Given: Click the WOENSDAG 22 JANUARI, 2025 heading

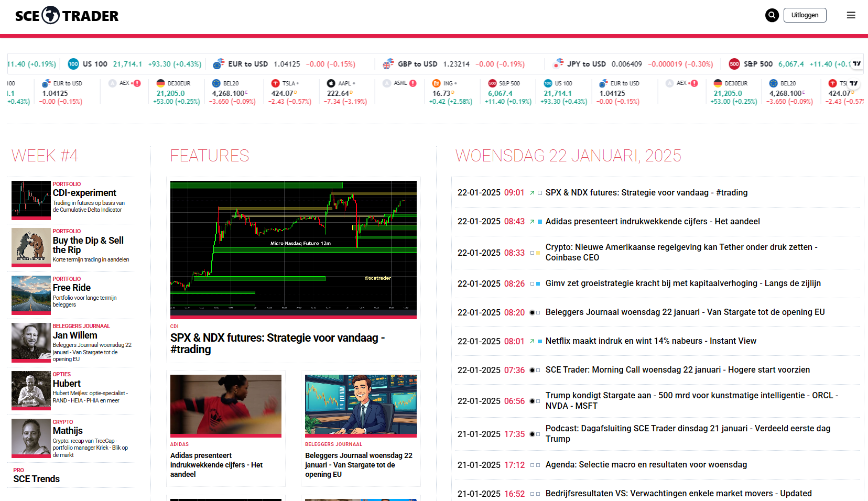Looking at the screenshot, I should click(568, 156).
